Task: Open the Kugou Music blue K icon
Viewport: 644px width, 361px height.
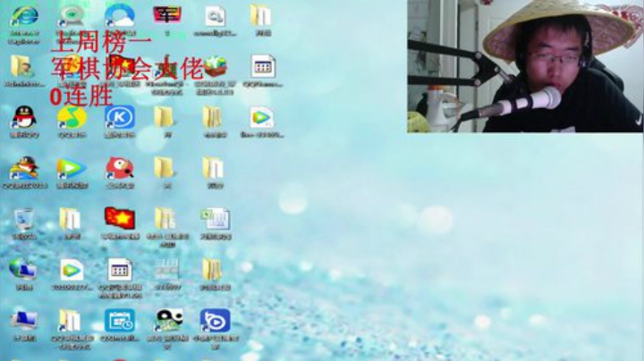Action: pyautogui.click(x=120, y=118)
